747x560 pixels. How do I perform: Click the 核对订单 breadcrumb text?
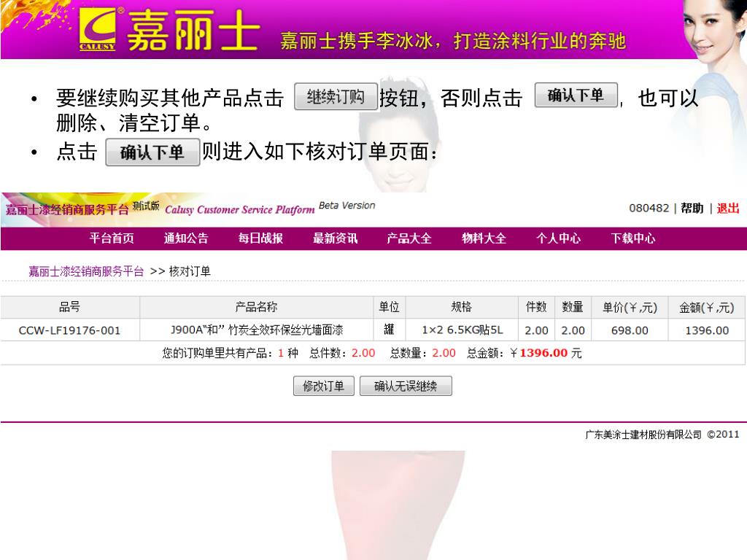tap(190, 271)
